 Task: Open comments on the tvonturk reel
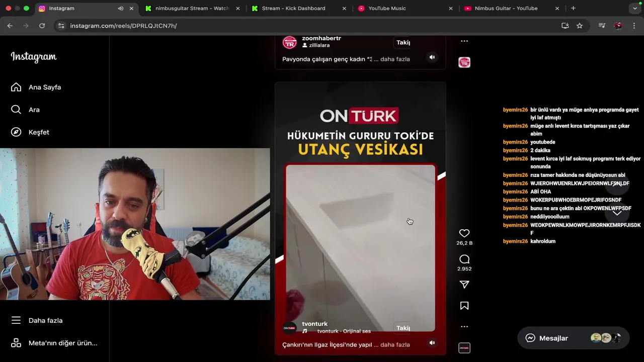pos(464,259)
